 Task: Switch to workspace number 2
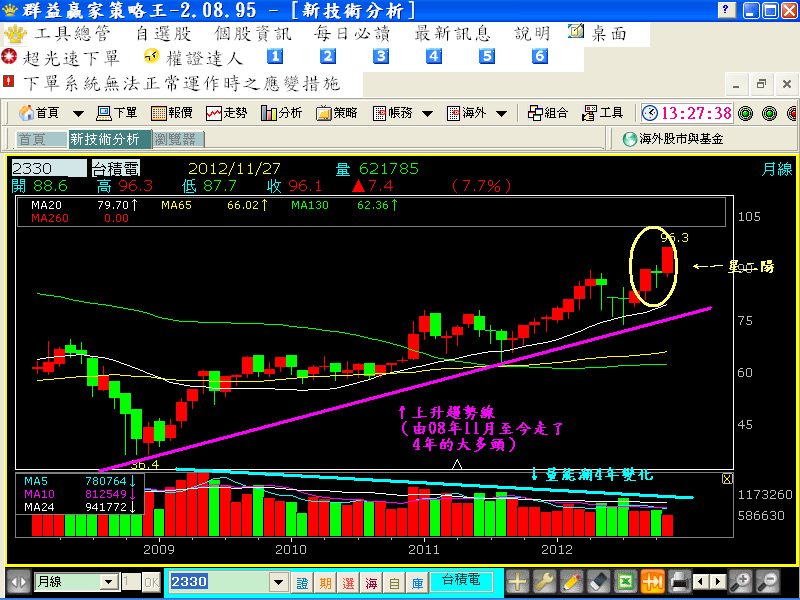[328, 56]
